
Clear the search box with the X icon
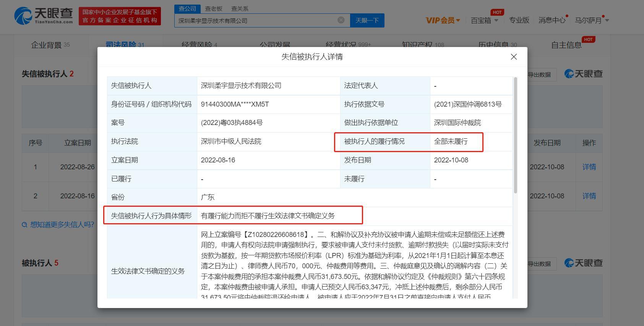(341, 20)
